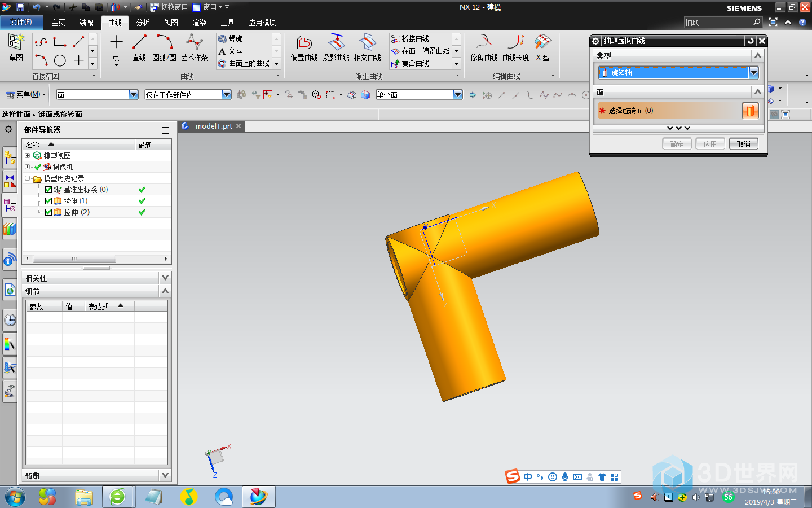Open Curve Length (曲线长度) tool

click(515, 47)
